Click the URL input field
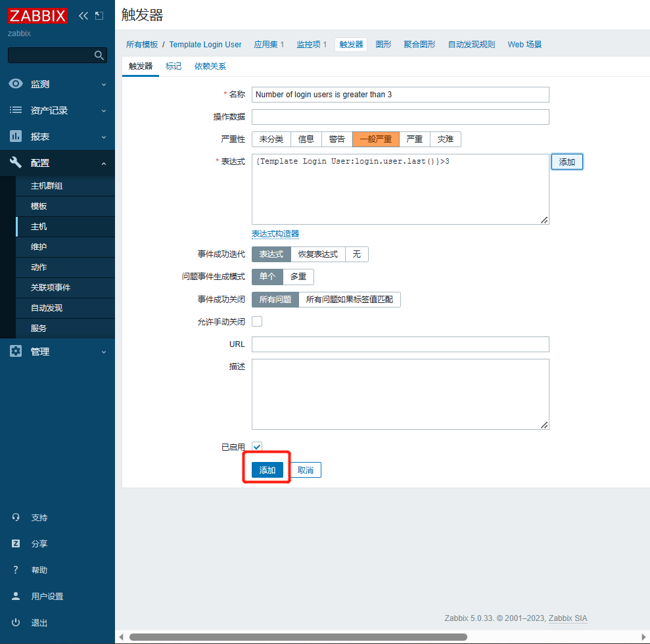The height and width of the screenshot is (644, 650). pyautogui.click(x=400, y=344)
